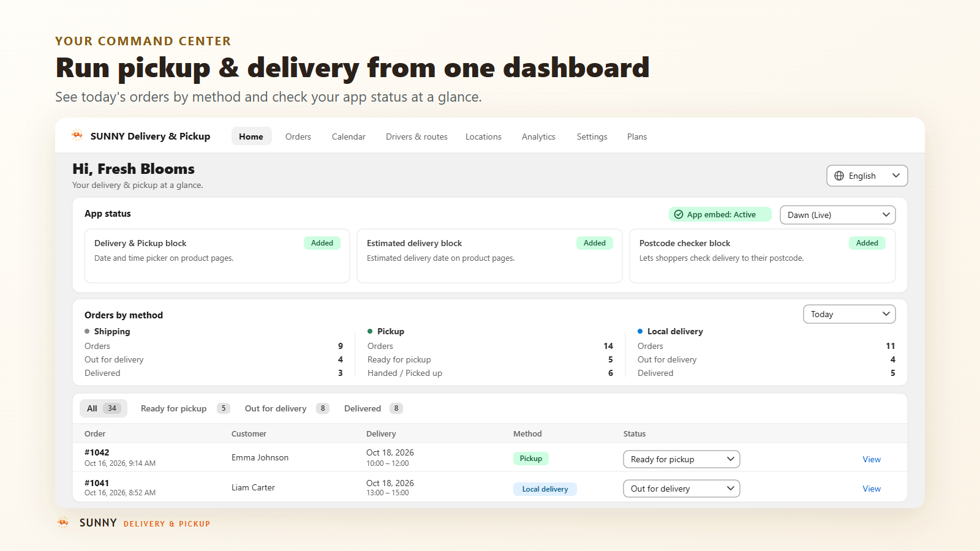The height and width of the screenshot is (551, 980).
Task: Click Local delivery Orders count 11
Action: (891, 346)
